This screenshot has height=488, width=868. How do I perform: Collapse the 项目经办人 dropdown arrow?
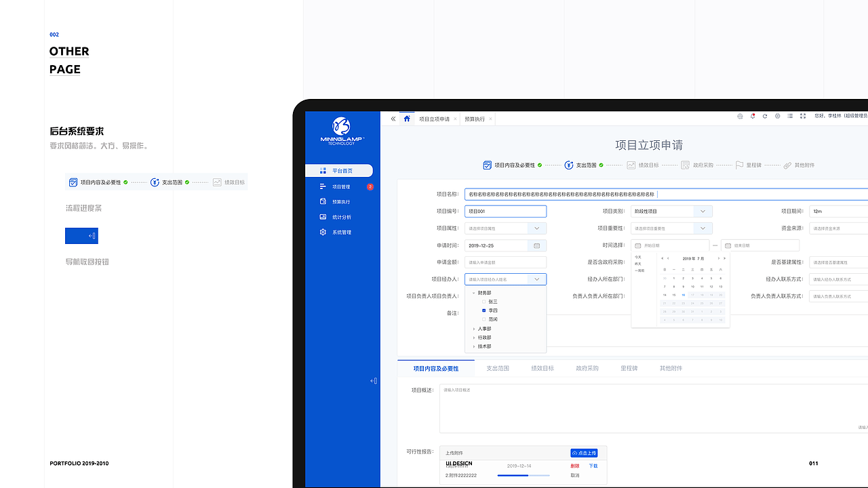click(x=537, y=279)
